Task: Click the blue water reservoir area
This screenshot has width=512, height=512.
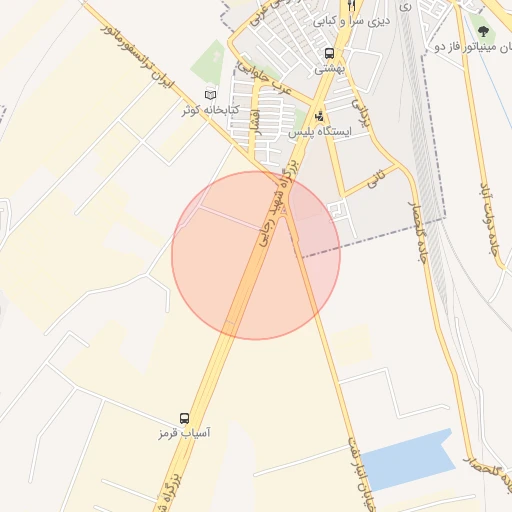Action: click(408, 460)
